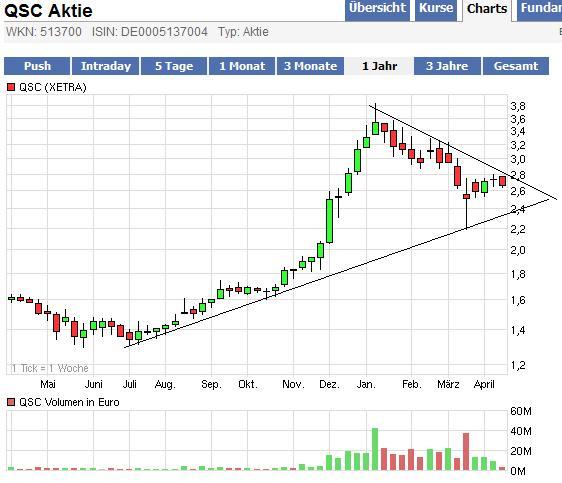
Task: Click the Juli axis label
Action: pyautogui.click(x=129, y=384)
